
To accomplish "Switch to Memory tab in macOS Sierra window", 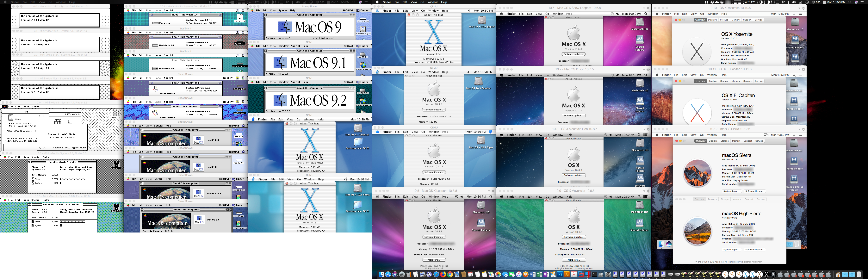I will click(x=736, y=141).
